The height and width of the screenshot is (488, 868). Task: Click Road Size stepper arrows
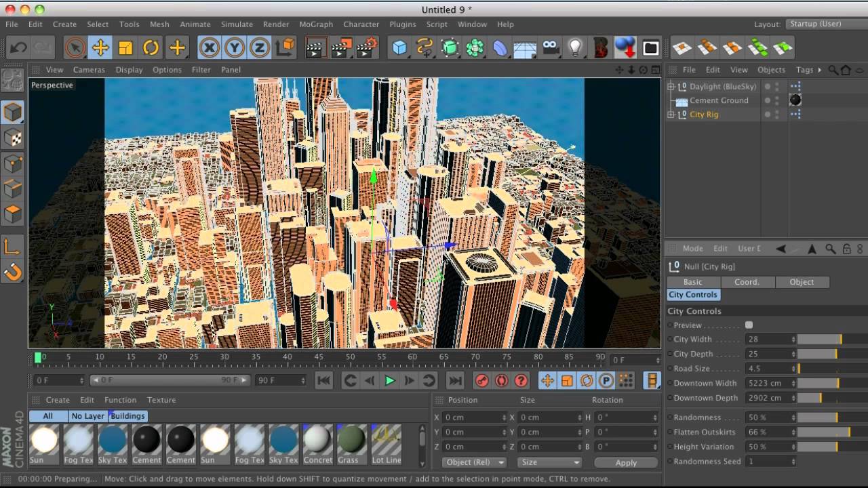793,369
